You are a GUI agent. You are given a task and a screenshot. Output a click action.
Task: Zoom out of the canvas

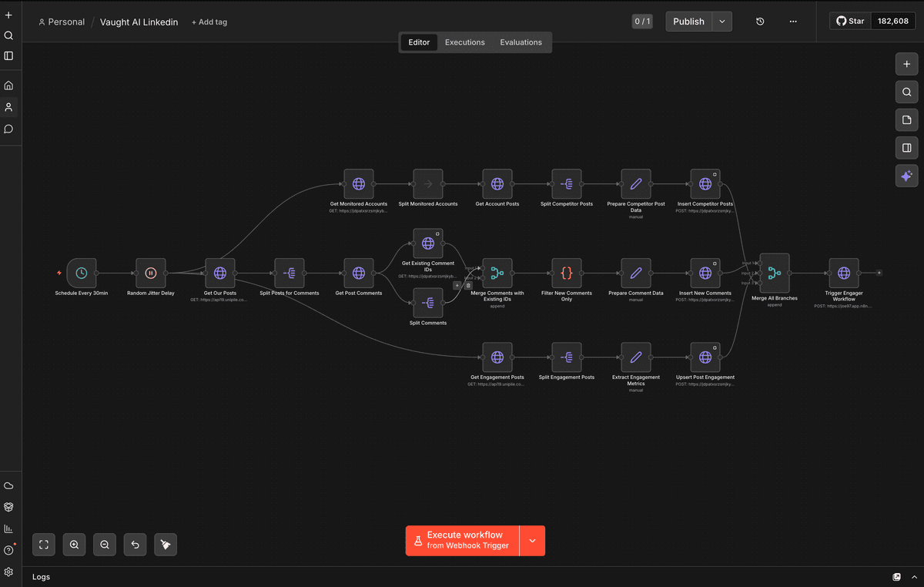click(x=104, y=545)
